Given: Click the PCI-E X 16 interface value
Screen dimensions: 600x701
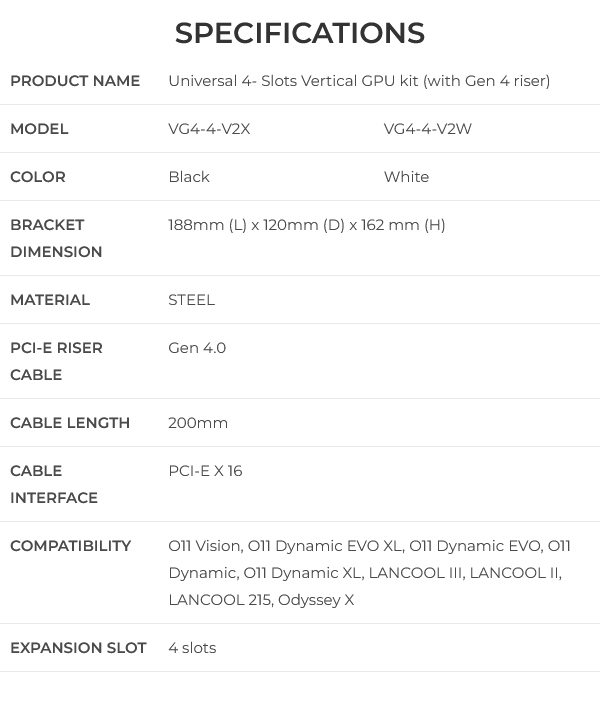Looking at the screenshot, I should click(x=205, y=471).
